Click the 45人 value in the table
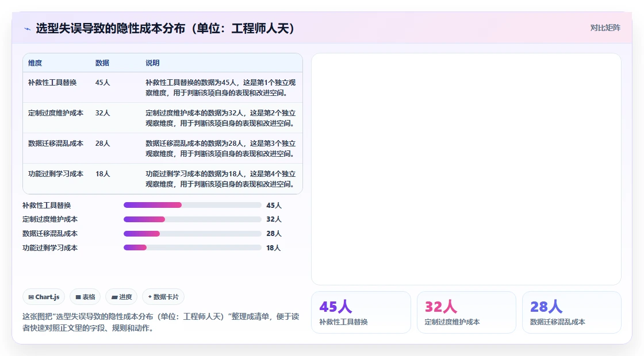This screenshot has width=644, height=356. (103, 83)
